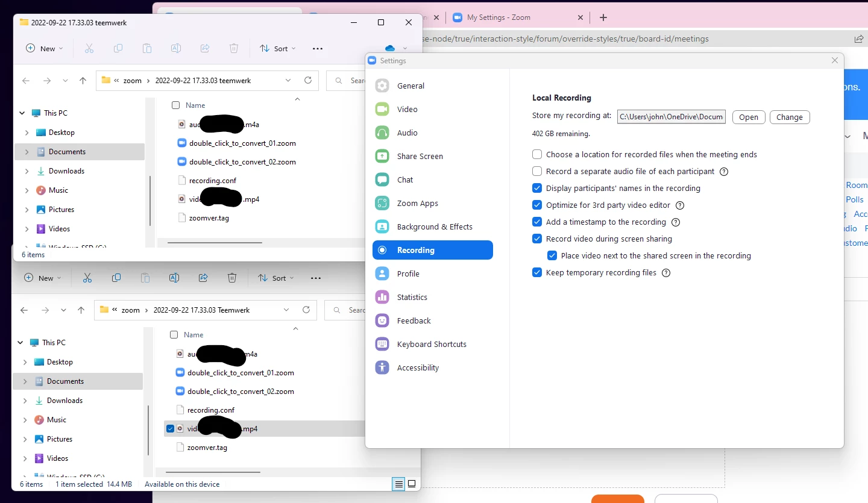
Task: Click Change button for recording location
Action: [x=790, y=117]
